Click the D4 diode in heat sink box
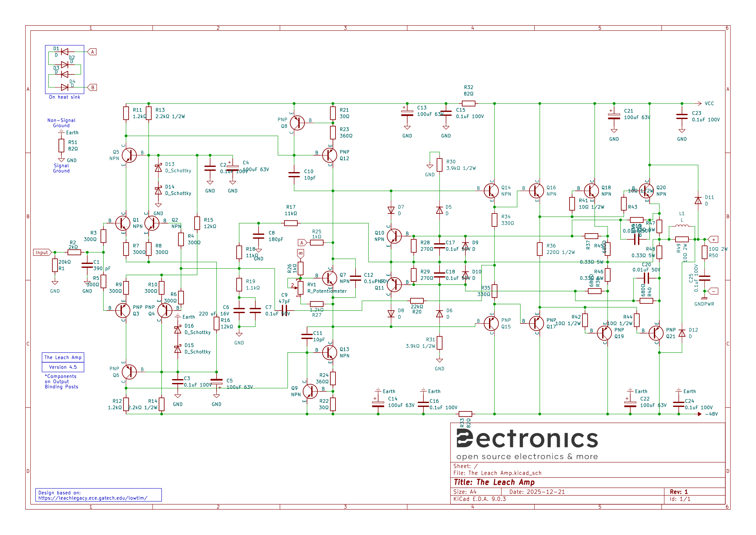Screen dimensions: 756x535 tap(65, 87)
